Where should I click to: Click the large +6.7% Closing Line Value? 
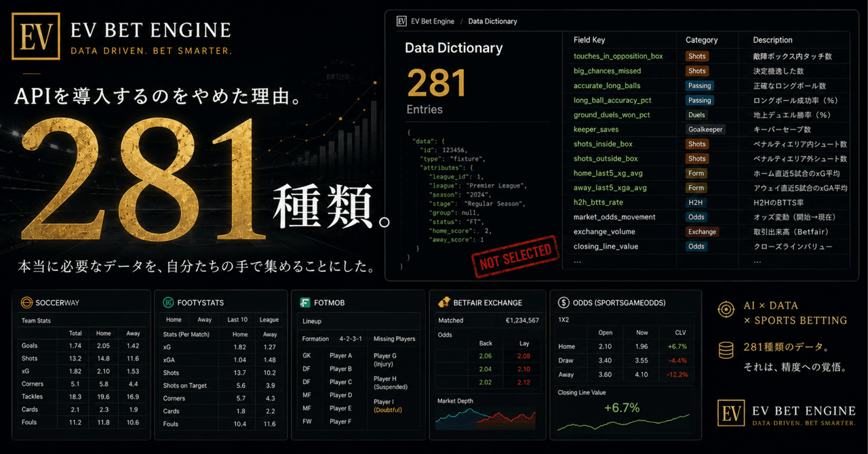click(x=623, y=407)
